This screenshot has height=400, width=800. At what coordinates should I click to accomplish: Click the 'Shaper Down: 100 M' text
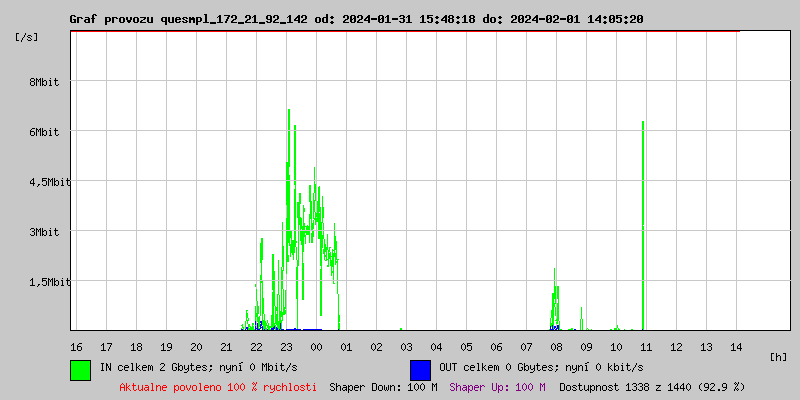[x=383, y=386]
